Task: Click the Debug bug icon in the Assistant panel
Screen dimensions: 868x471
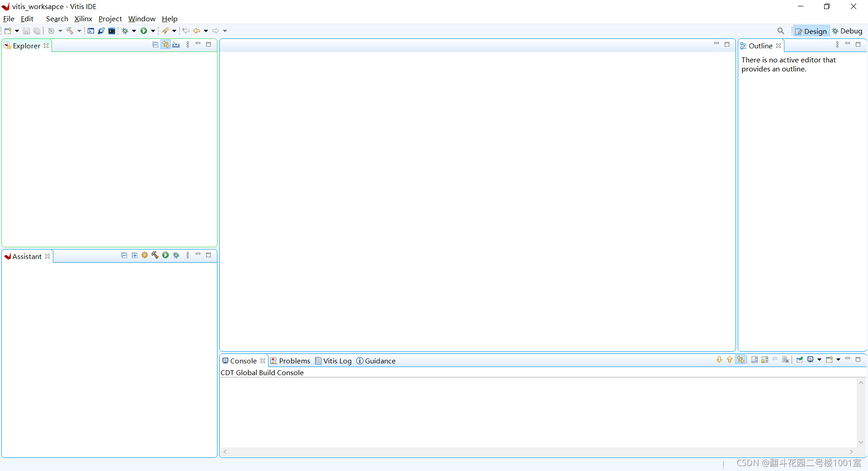Action: pyautogui.click(x=176, y=255)
